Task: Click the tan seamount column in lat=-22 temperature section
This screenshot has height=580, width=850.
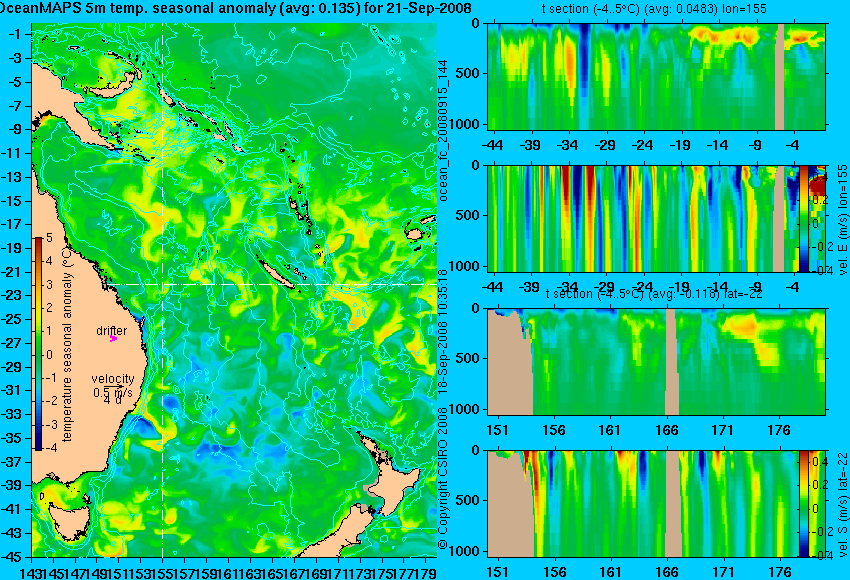Action: (x=671, y=362)
